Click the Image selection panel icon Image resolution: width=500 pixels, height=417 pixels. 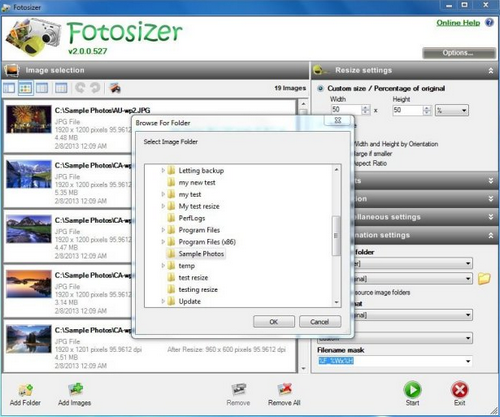12,70
